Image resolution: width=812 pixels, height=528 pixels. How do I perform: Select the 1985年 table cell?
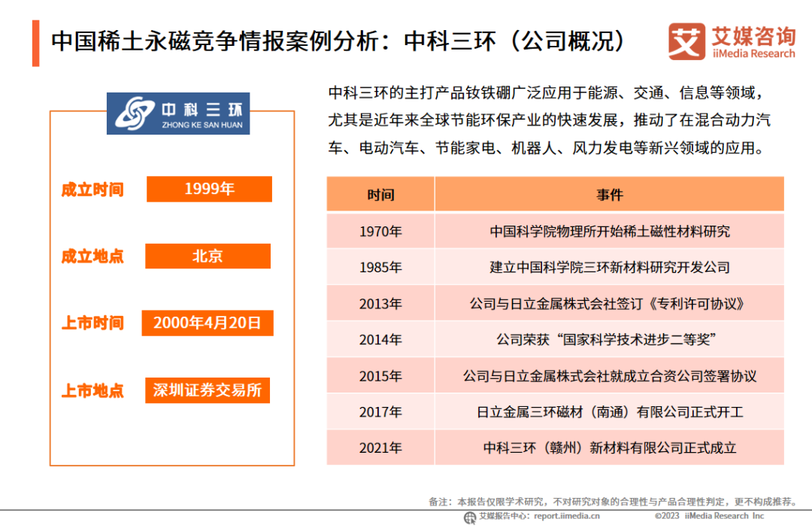tap(380, 267)
